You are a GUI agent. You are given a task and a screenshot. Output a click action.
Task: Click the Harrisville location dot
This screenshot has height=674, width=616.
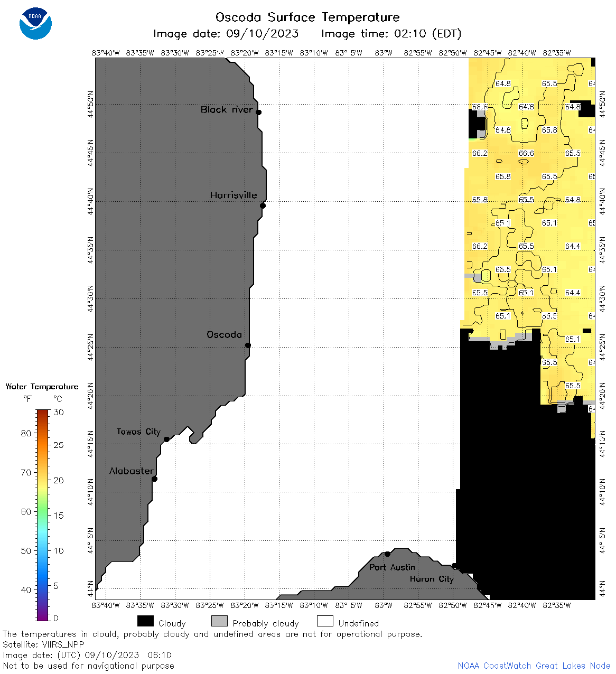tap(263, 205)
